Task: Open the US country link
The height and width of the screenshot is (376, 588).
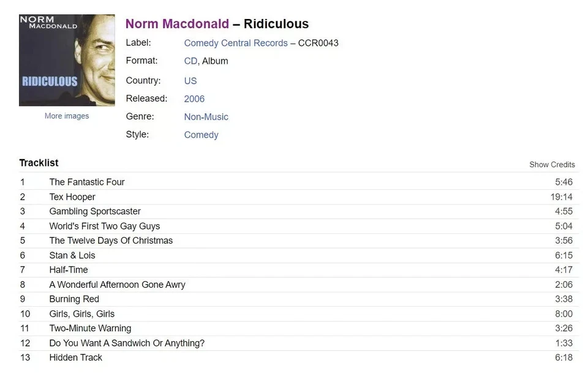Action: coord(190,80)
